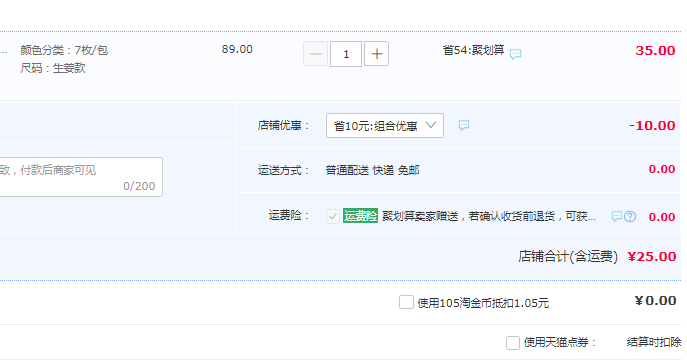Image resolution: width=687 pixels, height=361 pixels.
Task: Click the 0/200 character counter
Action: point(139,187)
